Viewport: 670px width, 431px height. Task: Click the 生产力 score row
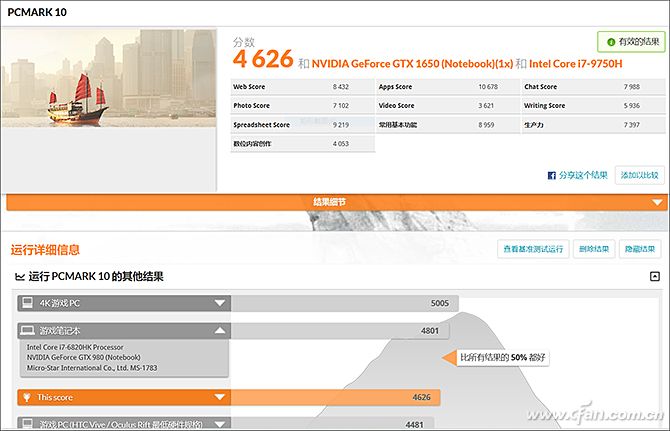click(593, 125)
